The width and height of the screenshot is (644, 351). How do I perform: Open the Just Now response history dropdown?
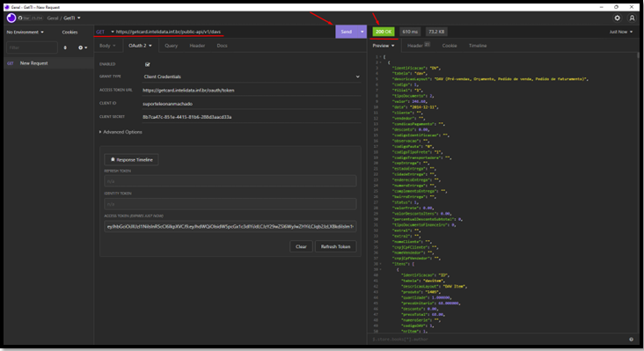point(620,32)
